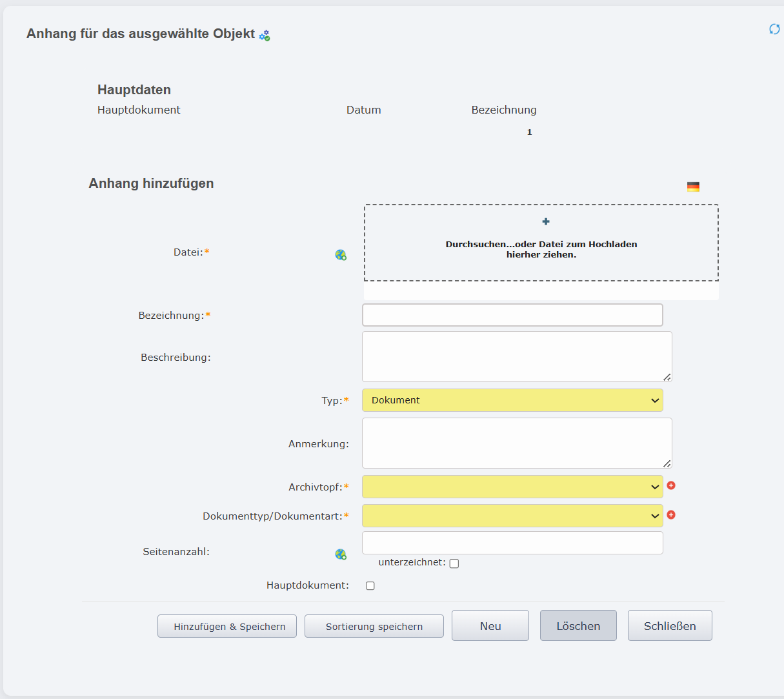Click the globe icon next to Seitenanzahl
Screen dimensions: 784x699
point(341,554)
